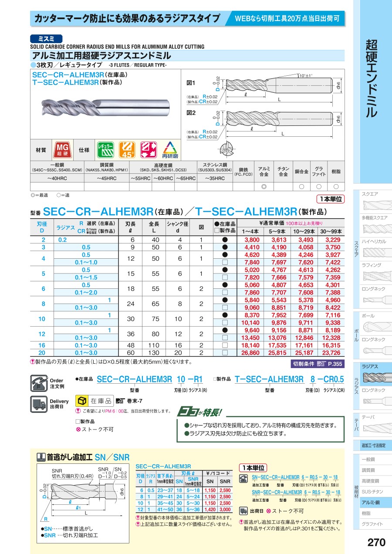Click the ミスミ brand label

[46, 39]
